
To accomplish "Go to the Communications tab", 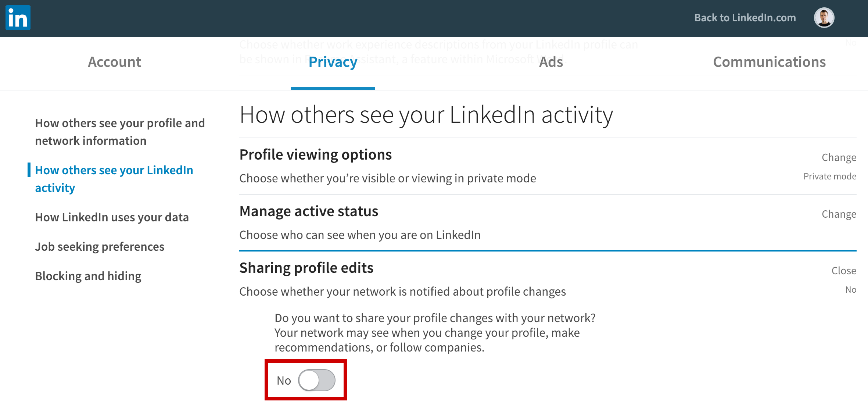I will (x=769, y=62).
